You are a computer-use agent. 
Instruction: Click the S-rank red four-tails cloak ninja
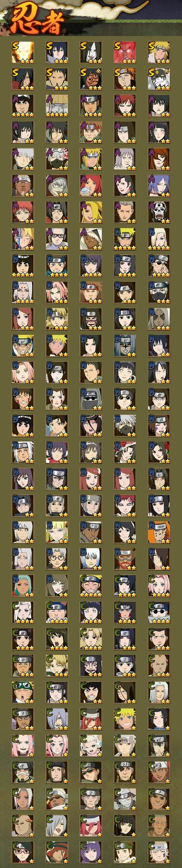(125, 52)
